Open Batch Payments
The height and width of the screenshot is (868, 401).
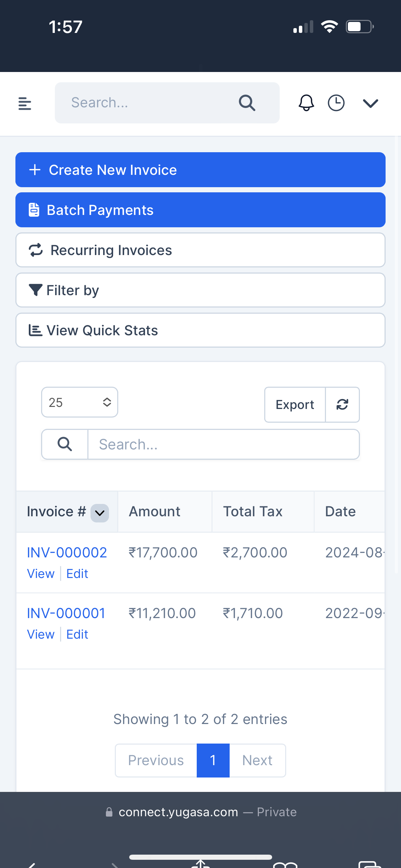pos(200,210)
